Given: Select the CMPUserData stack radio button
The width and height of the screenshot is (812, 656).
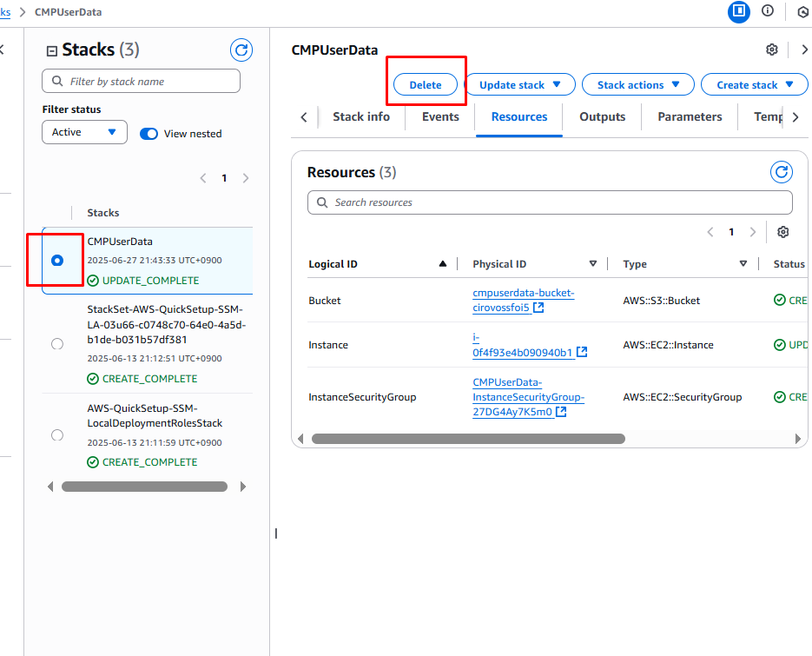Looking at the screenshot, I should click(57, 260).
